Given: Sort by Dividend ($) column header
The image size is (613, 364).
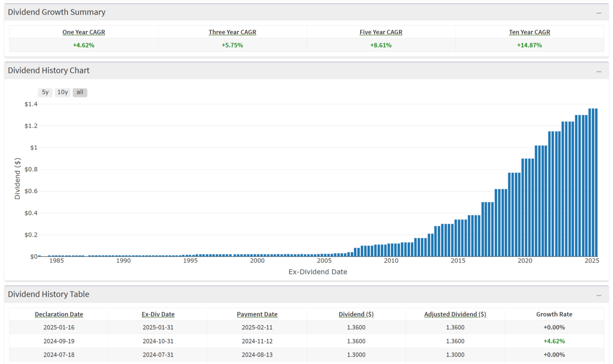Looking at the screenshot, I should [356, 314].
